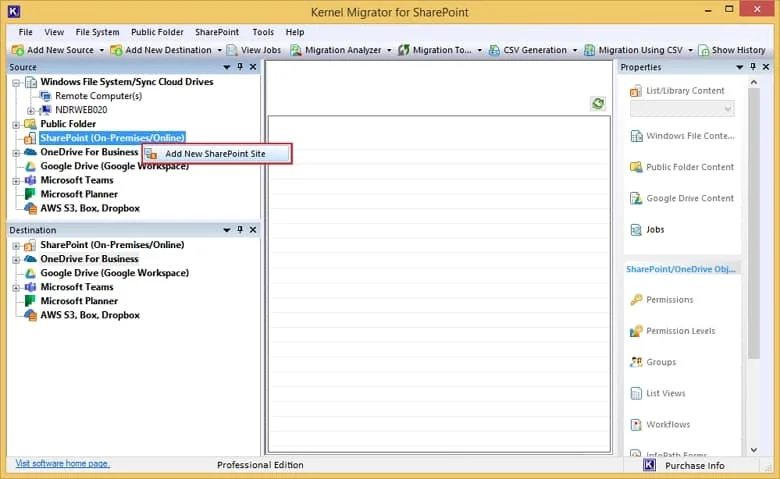This screenshot has width=780, height=479.
Task: Pin the Source panel with the pushpin
Action: pyautogui.click(x=240, y=67)
